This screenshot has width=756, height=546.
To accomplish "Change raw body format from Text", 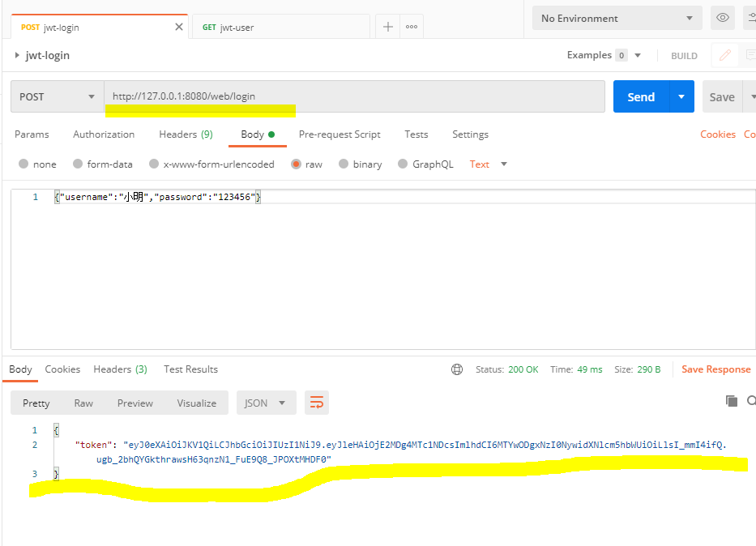I will (488, 164).
